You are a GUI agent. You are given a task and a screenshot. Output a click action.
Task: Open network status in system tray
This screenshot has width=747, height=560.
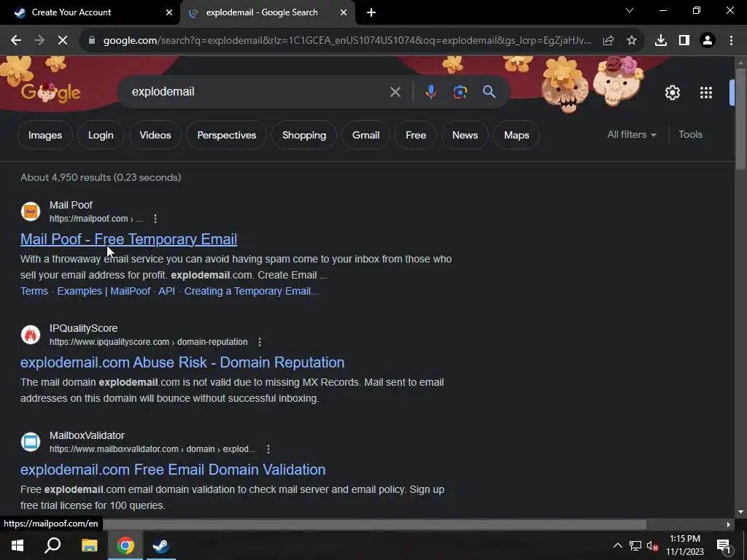[x=635, y=545]
